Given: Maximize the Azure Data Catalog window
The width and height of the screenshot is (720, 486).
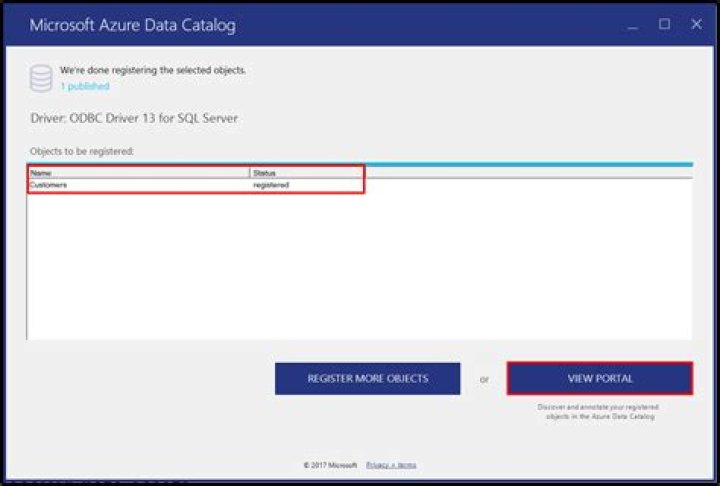Looking at the screenshot, I should coord(664,24).
